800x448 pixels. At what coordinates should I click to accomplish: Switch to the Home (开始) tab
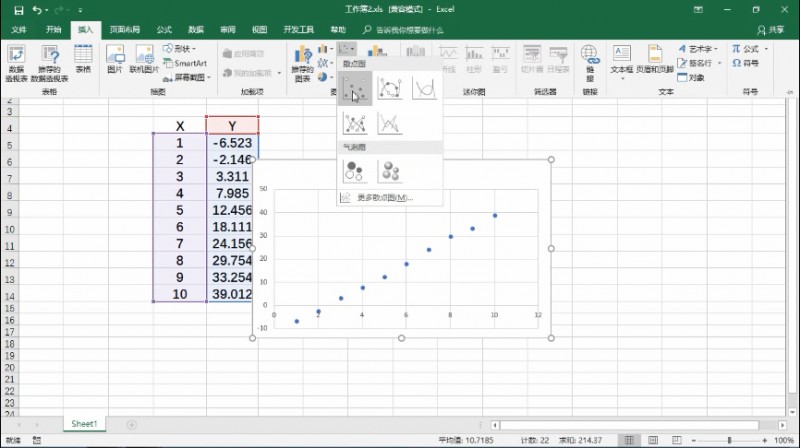[x=54, y=30]
